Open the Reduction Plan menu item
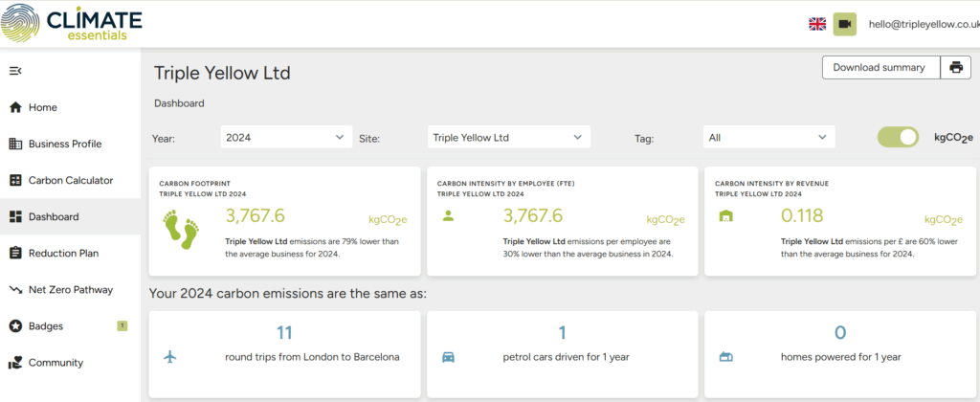Screen dimensions: 980x402 70,254
